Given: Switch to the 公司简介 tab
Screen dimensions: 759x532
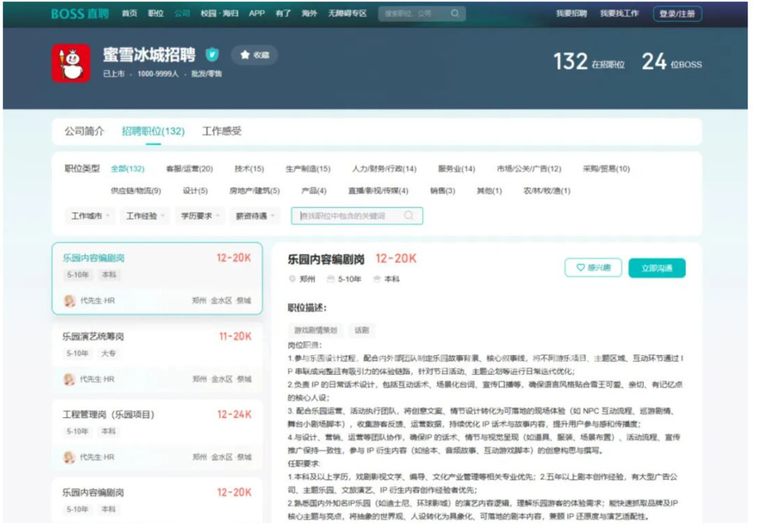Looking at the screenshot, I should coord(84,131).
